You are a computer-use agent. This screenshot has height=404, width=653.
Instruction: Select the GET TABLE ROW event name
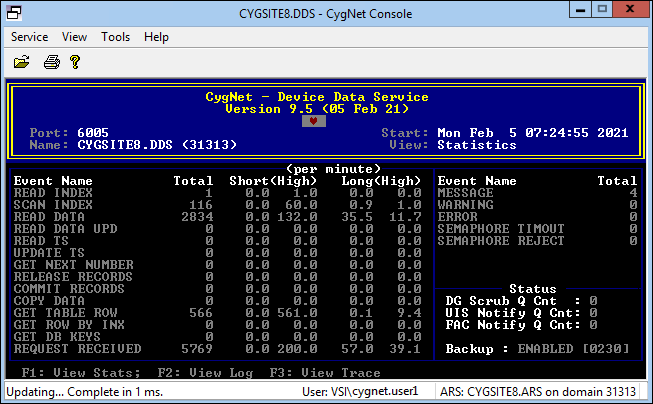click(65, 313)
